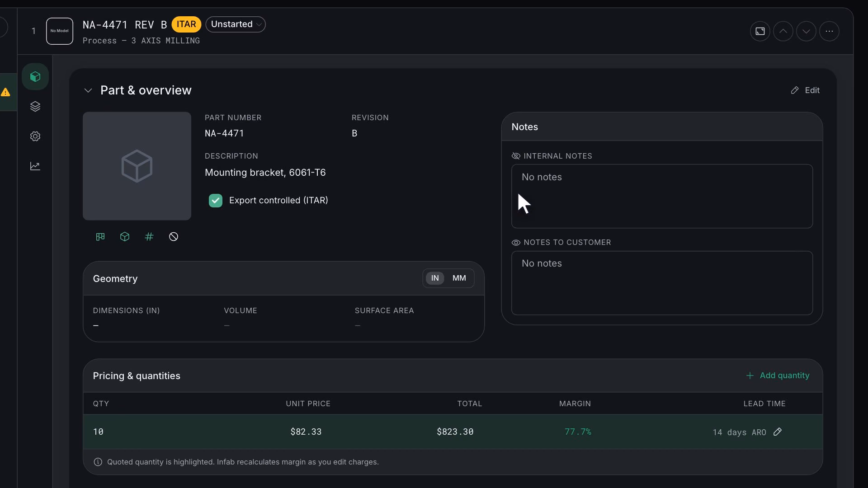Click the revision value B

354,133
